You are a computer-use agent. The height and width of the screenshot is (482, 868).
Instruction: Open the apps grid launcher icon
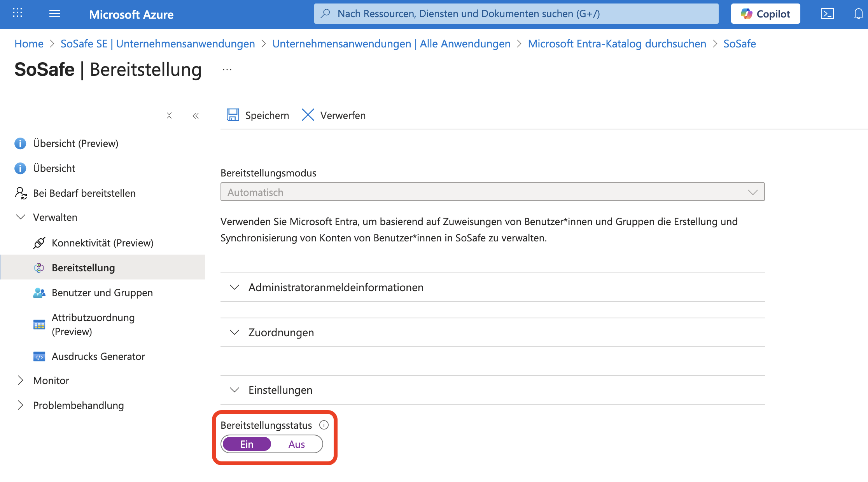point(17,13)
